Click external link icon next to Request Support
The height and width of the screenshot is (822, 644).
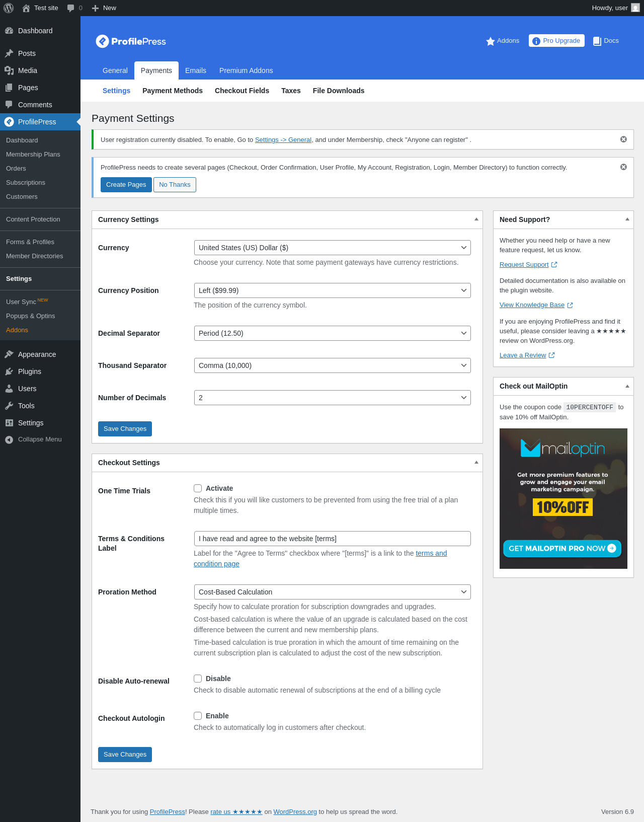[554, 265]
